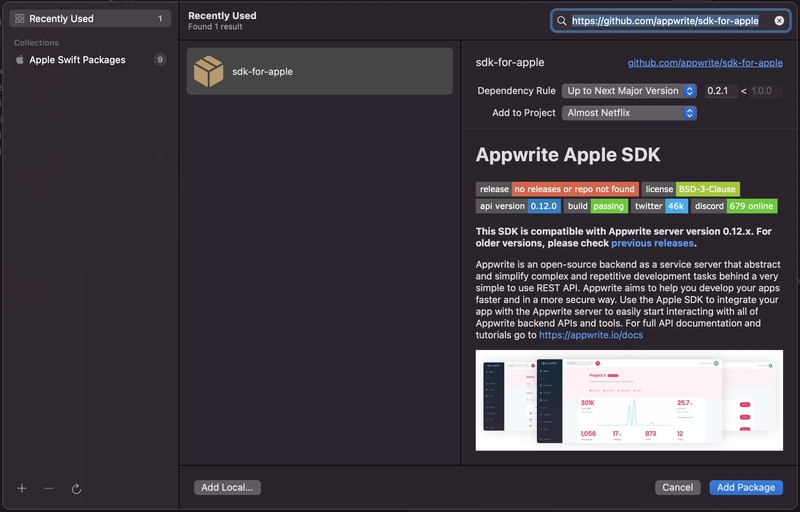This screenshot has width=800, height=512.
Task: Select Recently Used in the sidebar
Action: (x=90, y=19)
